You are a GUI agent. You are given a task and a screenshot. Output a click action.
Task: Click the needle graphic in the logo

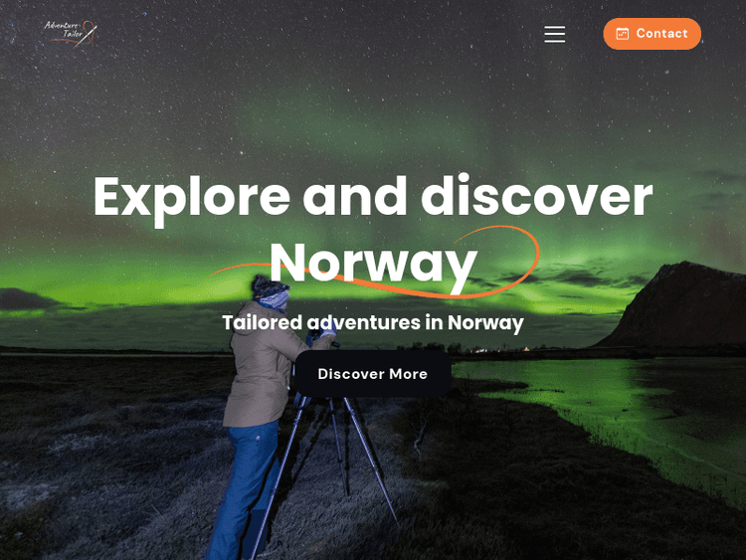point(88,36)
